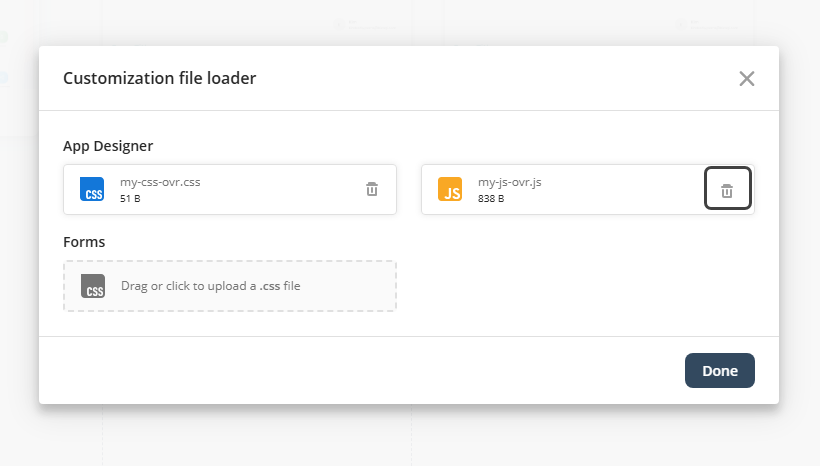Click "Drag or click to upload" text
820x466 pixels.
(188, 286)
